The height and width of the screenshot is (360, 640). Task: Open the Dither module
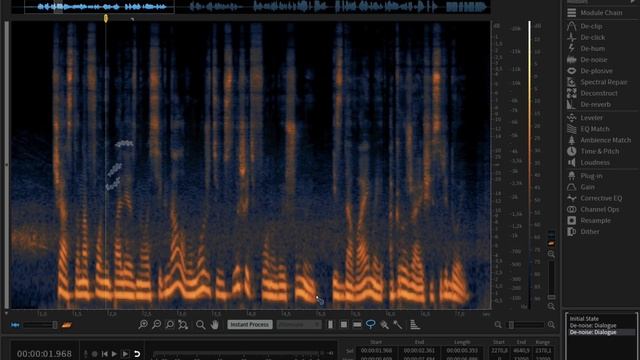[583, 231]
